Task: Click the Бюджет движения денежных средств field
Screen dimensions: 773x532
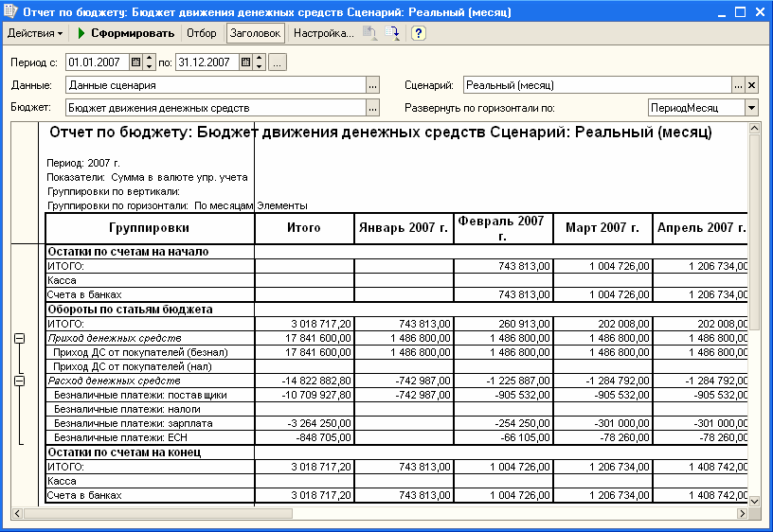Action: tap(216, 108)
